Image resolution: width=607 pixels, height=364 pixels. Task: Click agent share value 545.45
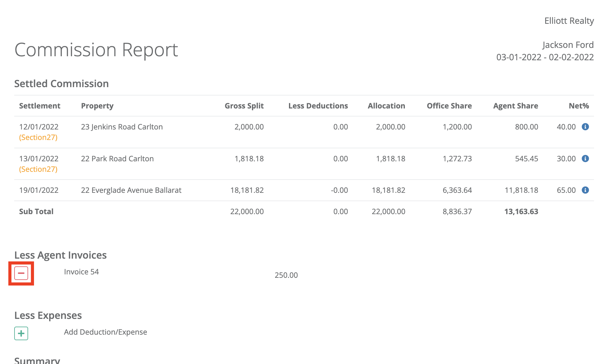click(526, 159)
